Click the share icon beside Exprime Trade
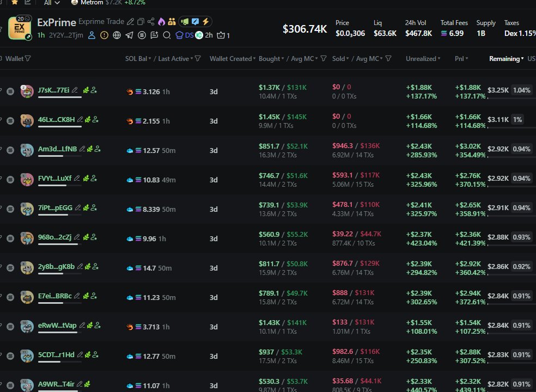The width and height of the screenshot is (536, 392). pyautogui.click(x=151, y=22)
